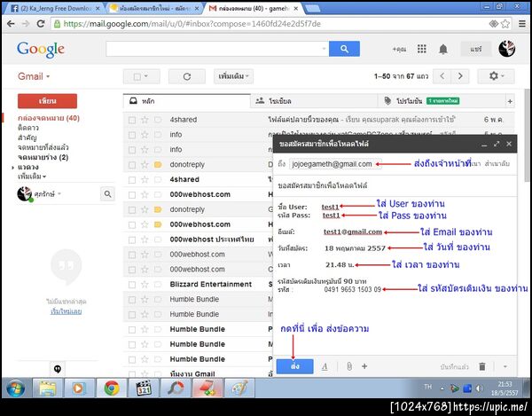Toggle importance marker on first donotreply email
The width and height of the screenshot is (532, 416).
click(158, 165)
